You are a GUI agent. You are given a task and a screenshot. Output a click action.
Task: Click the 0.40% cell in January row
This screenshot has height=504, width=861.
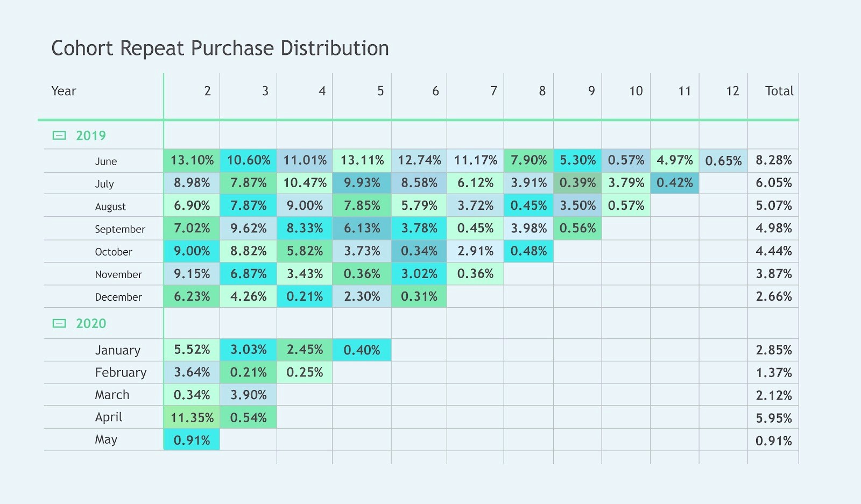pyautogui.click(x=362, y=350)
